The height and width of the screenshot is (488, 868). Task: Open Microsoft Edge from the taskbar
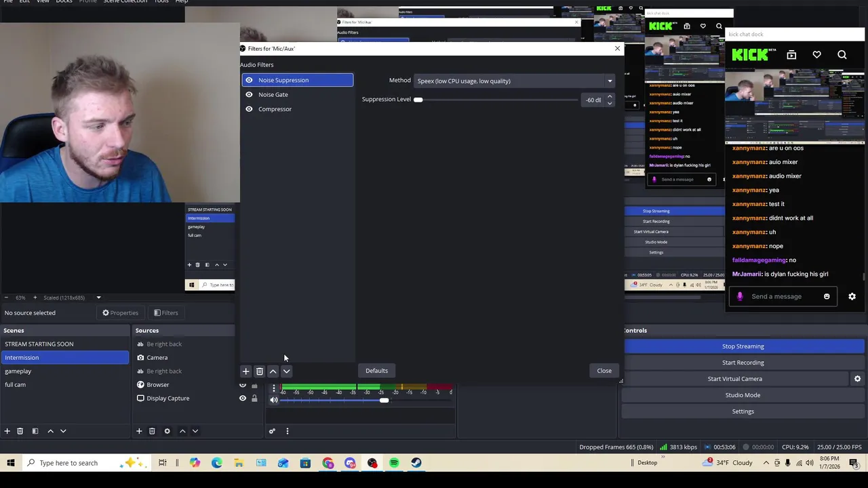216,463
